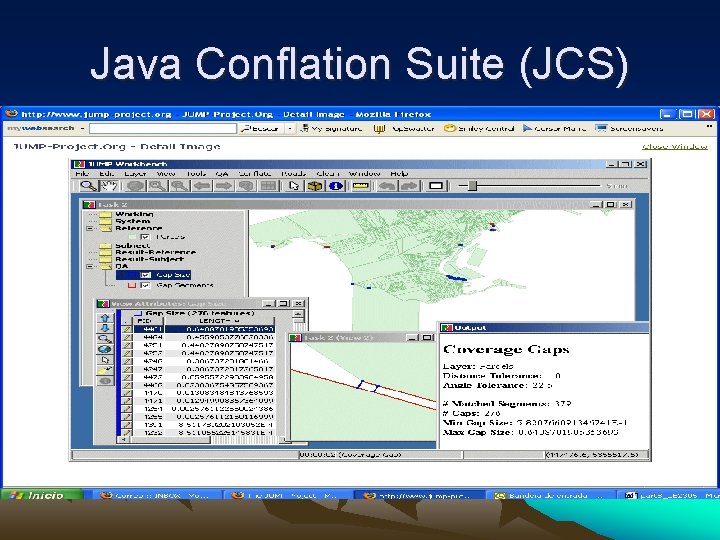Click red color swatch beside Gap Segments
The height and width of the screenshot is (540, 720).
tap(132, 285)
